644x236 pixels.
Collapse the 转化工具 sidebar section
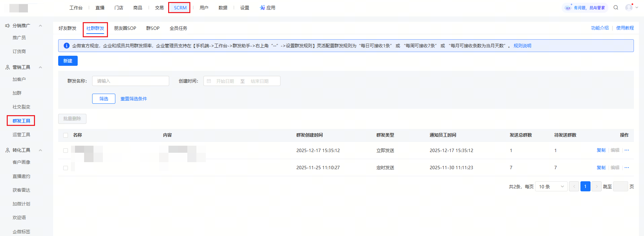(x=40, y=150)
